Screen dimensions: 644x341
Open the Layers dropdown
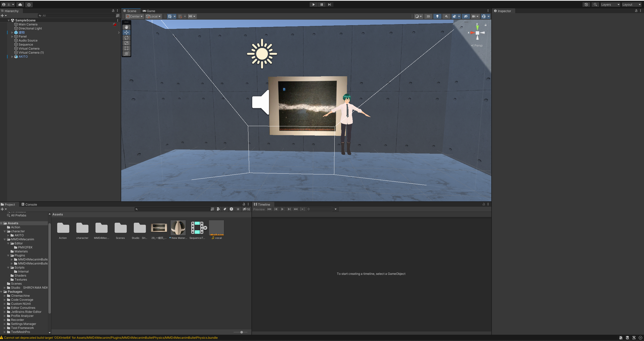coord(610,5)
